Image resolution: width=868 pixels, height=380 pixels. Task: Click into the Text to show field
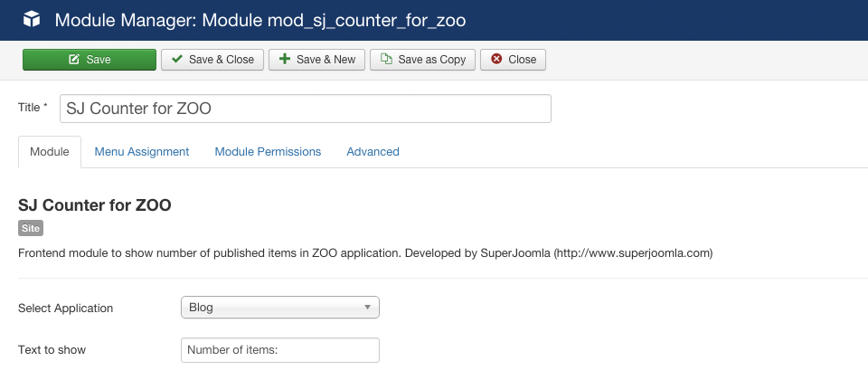279,350
